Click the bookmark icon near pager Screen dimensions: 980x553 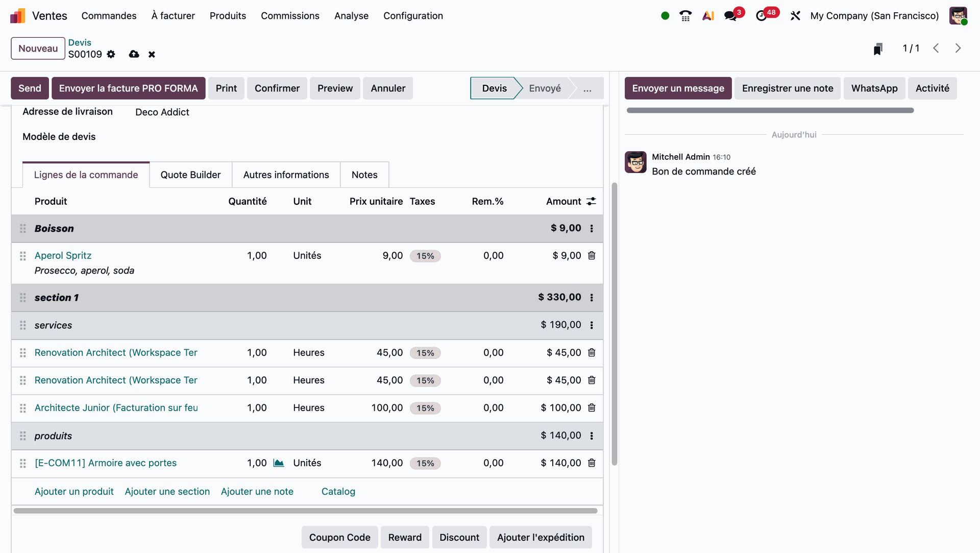click(877, 49)
